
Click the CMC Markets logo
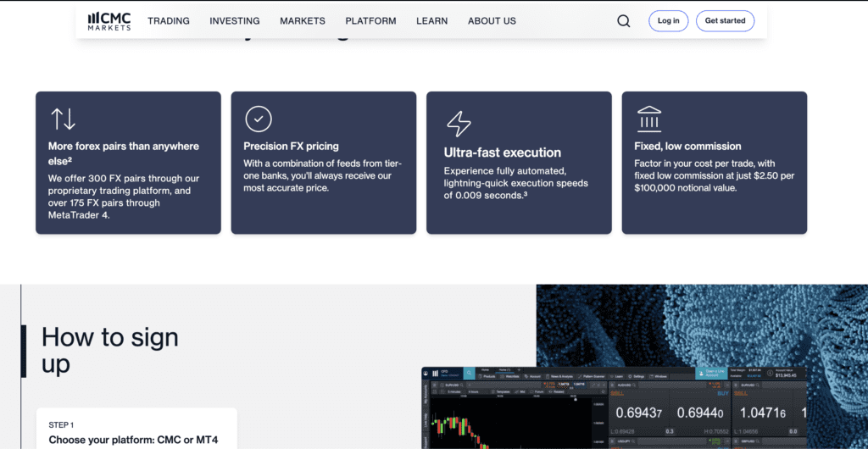tap(109, 21)
